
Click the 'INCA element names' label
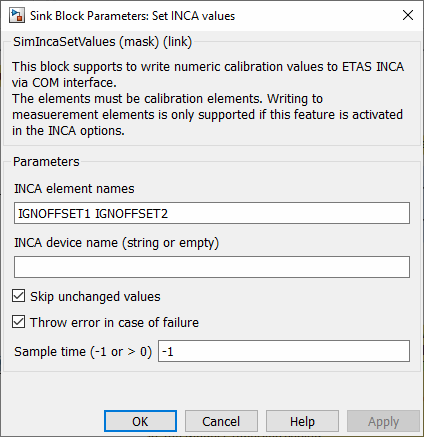click(x=74, y=189)
